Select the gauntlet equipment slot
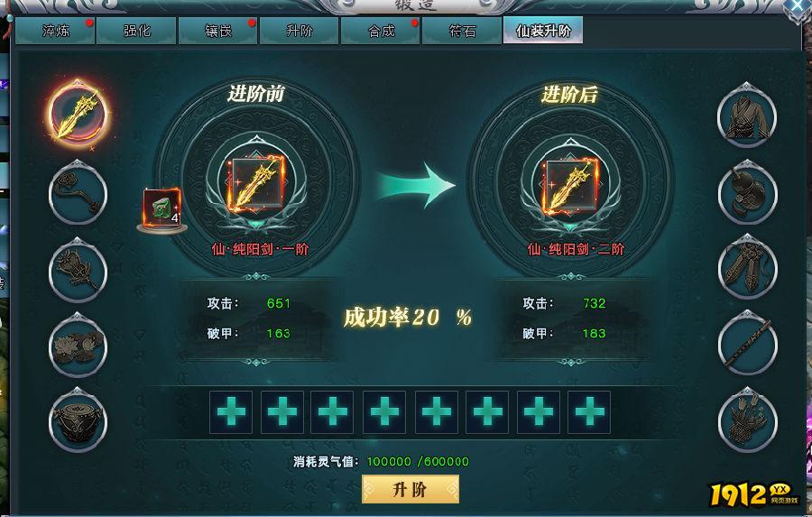The height and width of the screenshot is (517, 812). 747,420
